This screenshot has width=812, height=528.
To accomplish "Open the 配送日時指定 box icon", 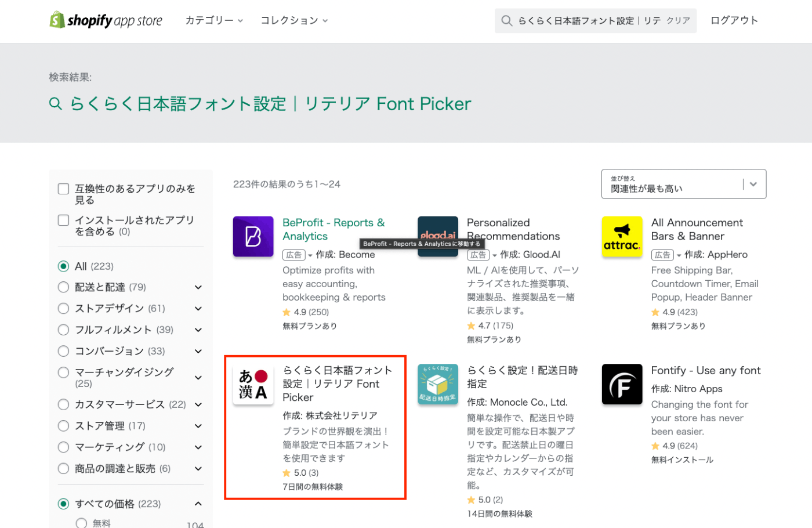I will tap(438, 384).
